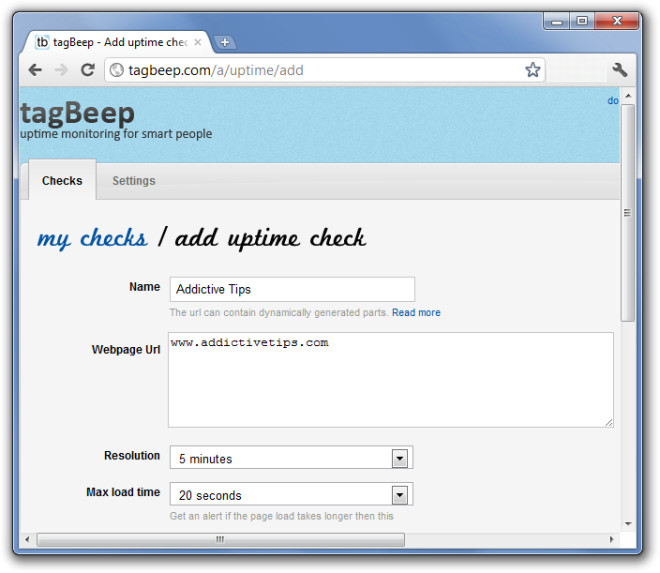The image size is (660, 573).
Task: Follow the 'my checks' breadcrumb link
Action: point(92,239)
